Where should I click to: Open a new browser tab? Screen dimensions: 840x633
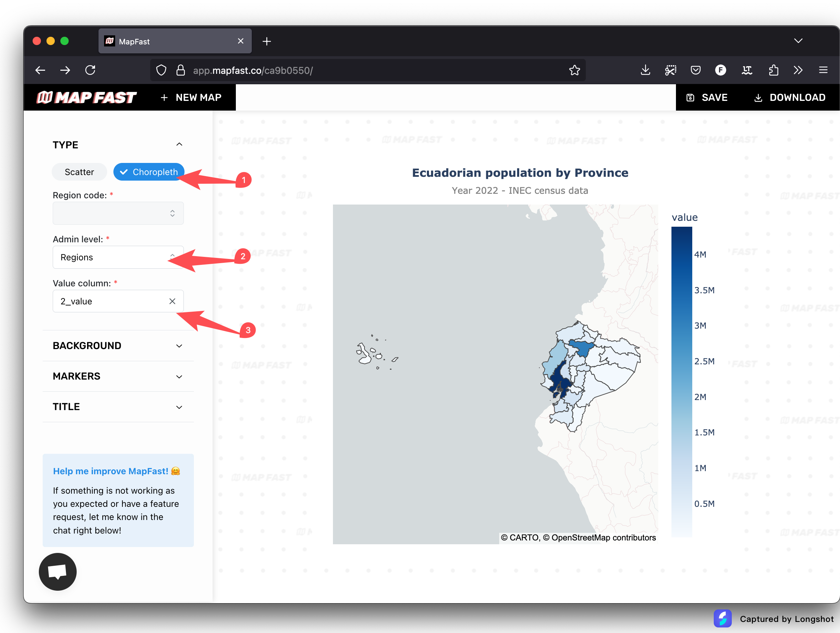point(267,41)
